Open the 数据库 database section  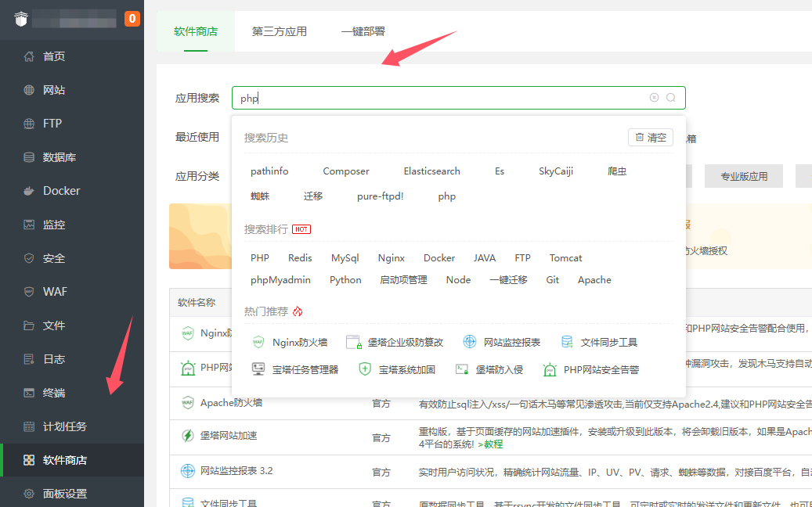[59, 157]
